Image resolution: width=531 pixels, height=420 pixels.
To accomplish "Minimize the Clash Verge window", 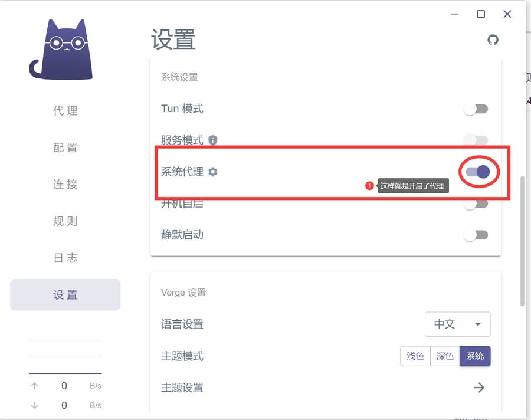I will pos(455,14).
